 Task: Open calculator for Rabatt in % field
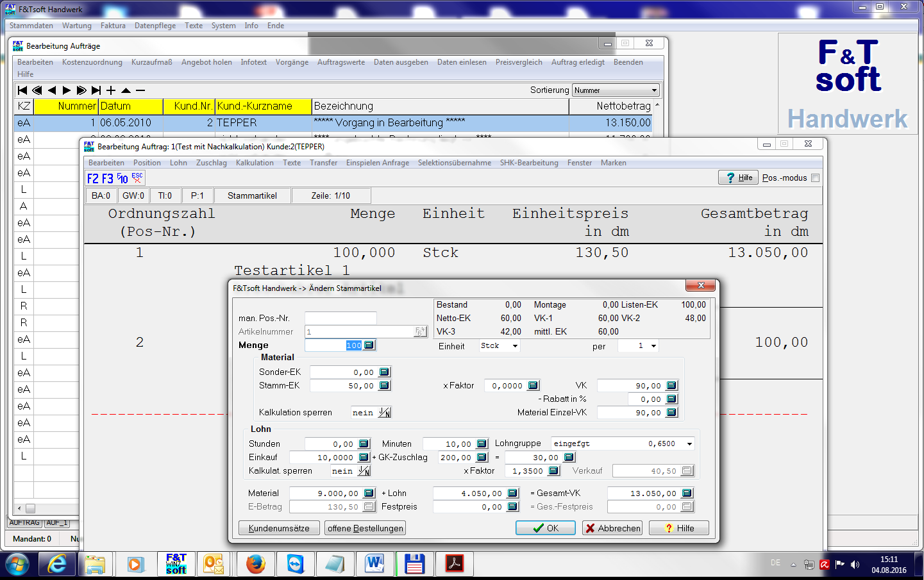pyautogui.click(x=671, y=399)
